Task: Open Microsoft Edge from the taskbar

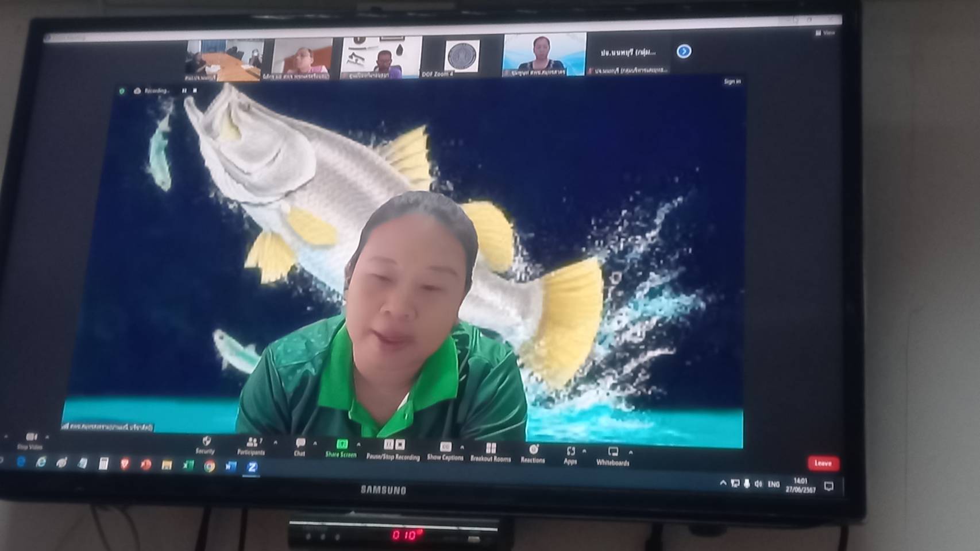Action: coord(21,461)
